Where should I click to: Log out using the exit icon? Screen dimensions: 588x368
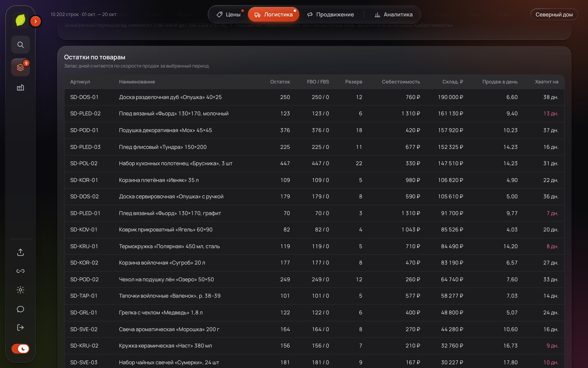pos(21,327)
